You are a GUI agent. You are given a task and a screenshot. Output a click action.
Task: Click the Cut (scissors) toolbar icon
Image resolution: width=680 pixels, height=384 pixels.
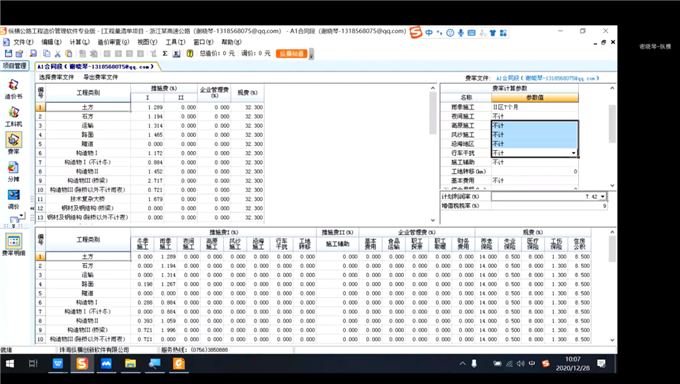[x=57, y=53]
